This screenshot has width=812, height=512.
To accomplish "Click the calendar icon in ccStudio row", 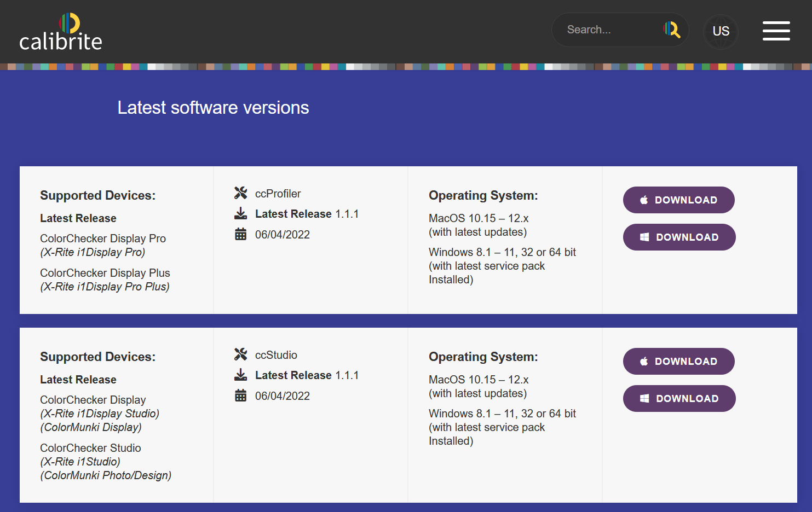I will point(240,395).
